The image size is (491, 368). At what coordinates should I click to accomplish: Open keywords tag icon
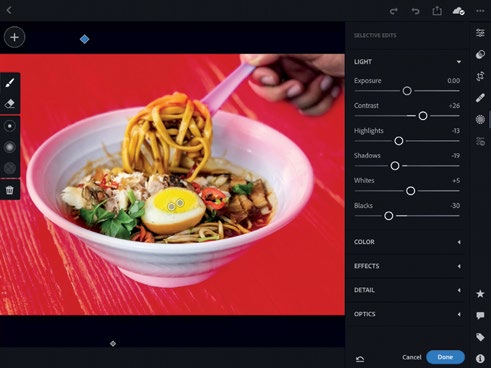pos(480,337)
